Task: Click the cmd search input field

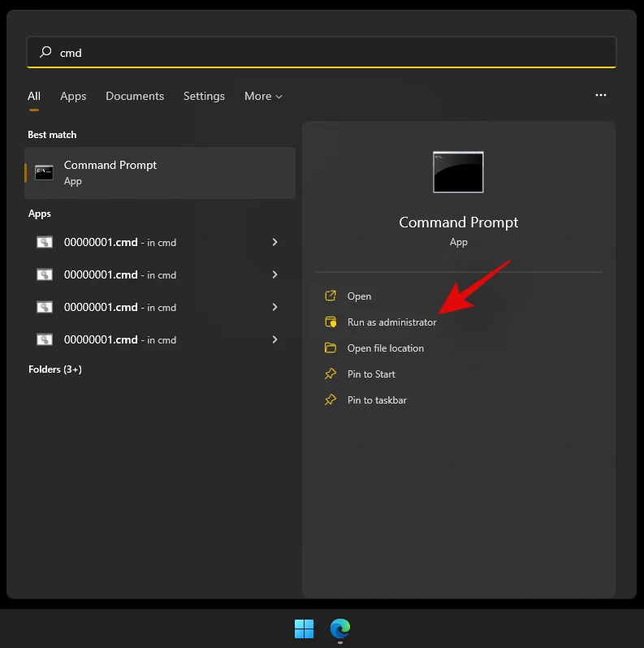Action: [x=321, y=52]
